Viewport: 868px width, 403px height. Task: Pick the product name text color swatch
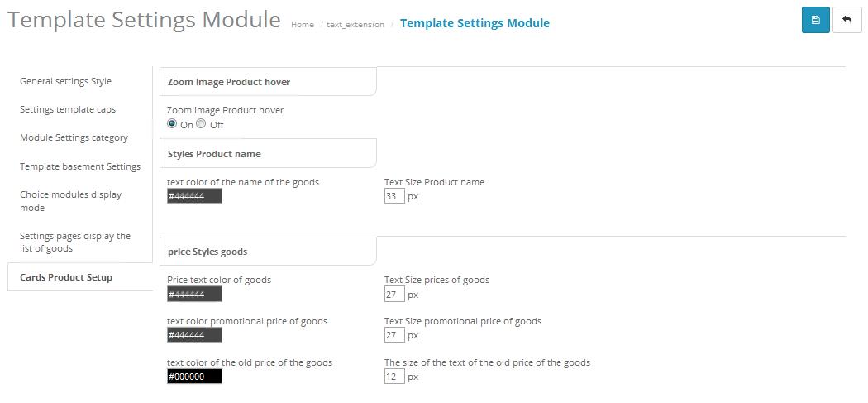(194, 195)
